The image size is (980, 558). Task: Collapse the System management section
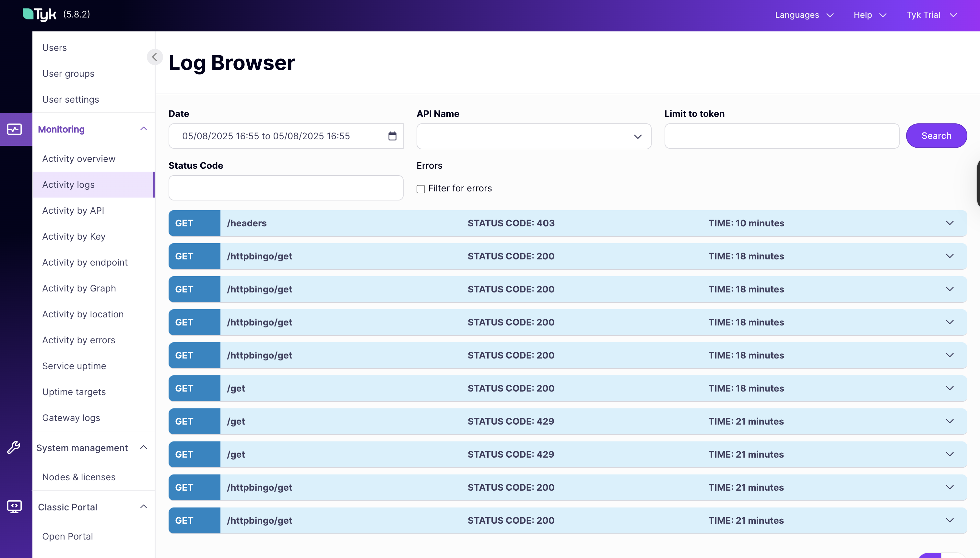coord(144,447)
